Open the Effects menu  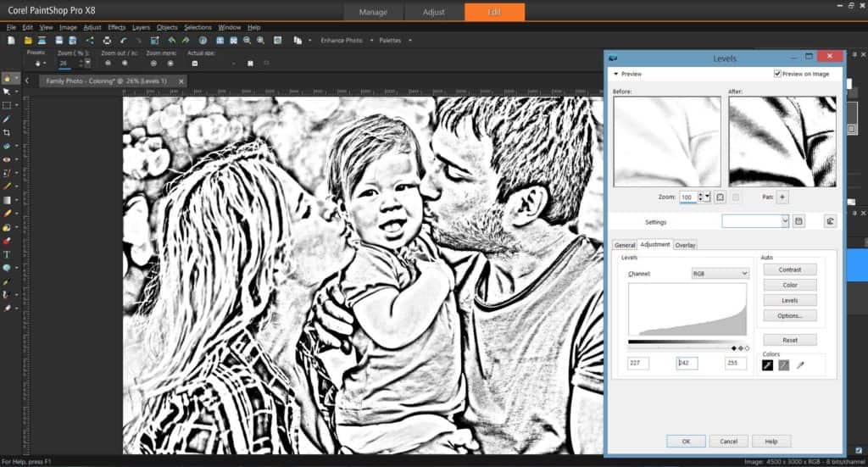[116, 27]
